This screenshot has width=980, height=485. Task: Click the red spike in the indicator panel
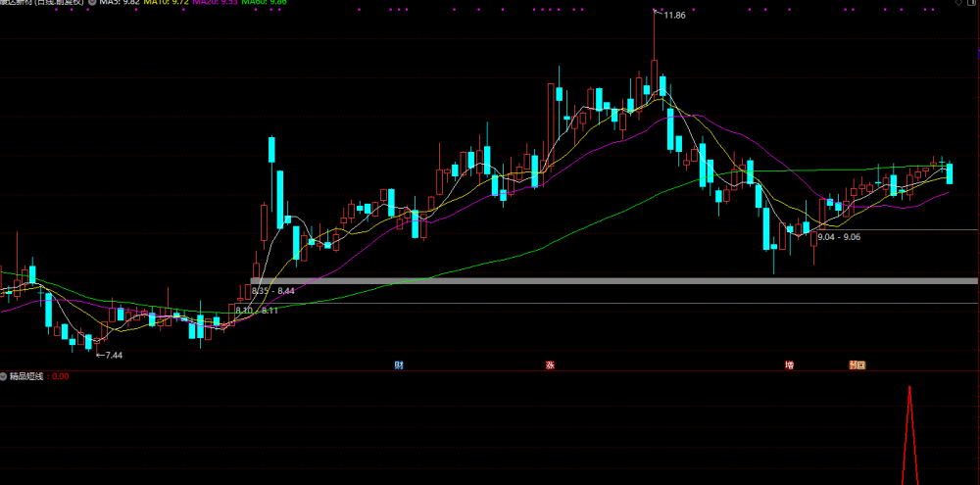909,434
